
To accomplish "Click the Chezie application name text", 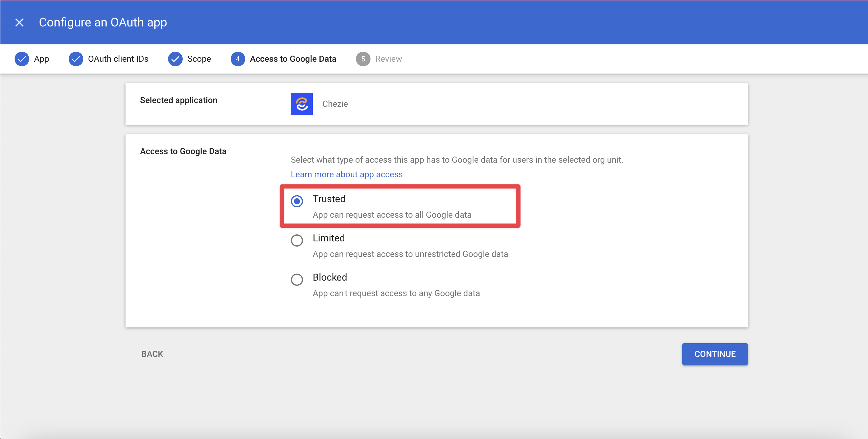I will click(x=335, y=104).
